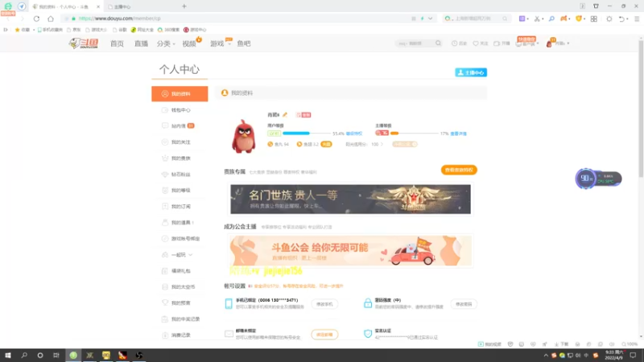
Task: Open the scissors screenshot tool in browser toolbar
Action: 537,19
